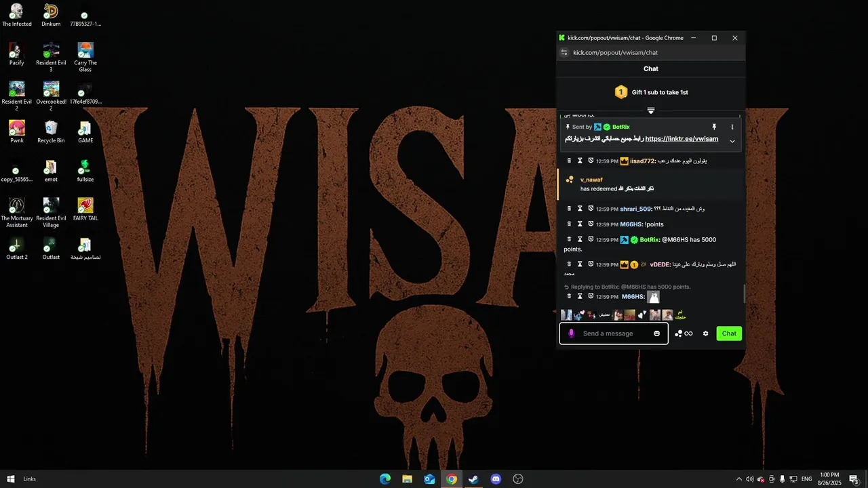Delete iisad772's message with the trash icon

coord(569,161)
